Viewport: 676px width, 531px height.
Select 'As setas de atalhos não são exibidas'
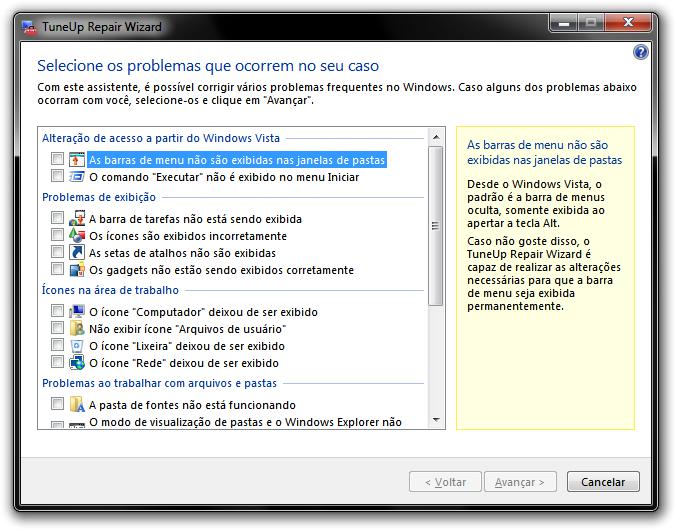coord(182,253)
